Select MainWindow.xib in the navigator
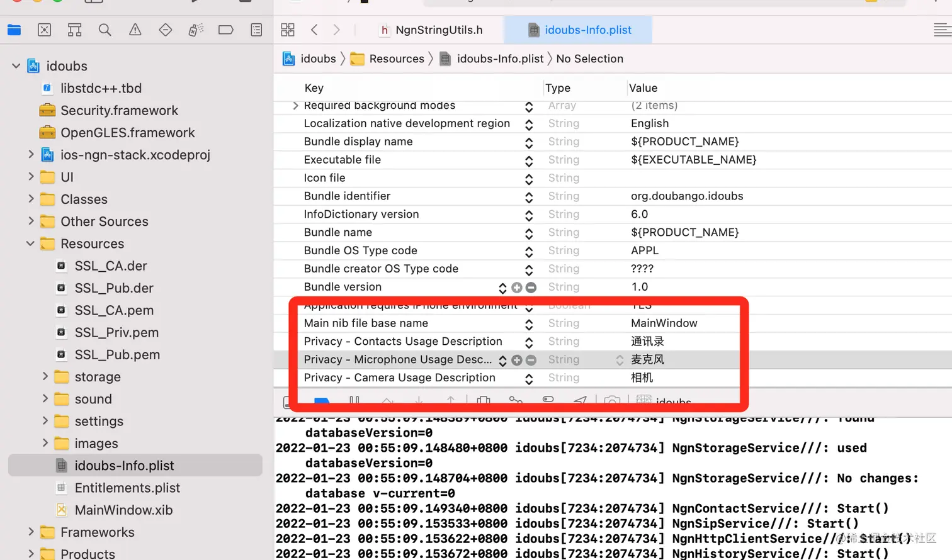The width and height of the screenshot is (952, 560). tap(123, 510)
